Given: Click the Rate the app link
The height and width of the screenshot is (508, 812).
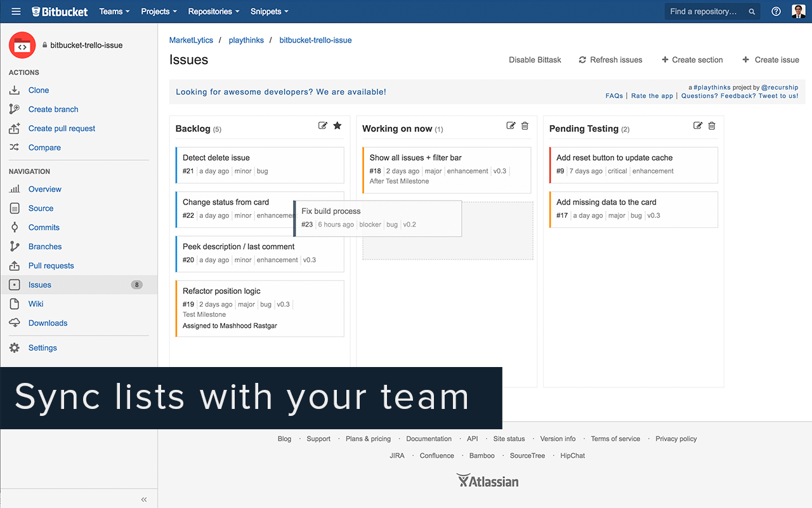Looking at the screenshot, I should tap(652, 95).
